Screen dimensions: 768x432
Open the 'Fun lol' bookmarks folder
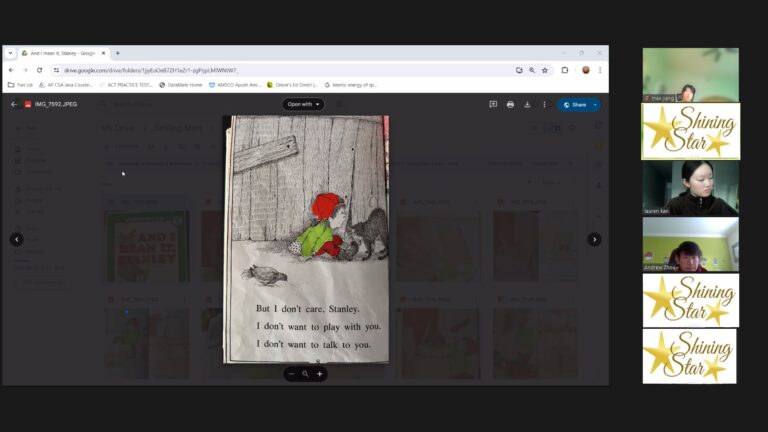pos(20,85)
